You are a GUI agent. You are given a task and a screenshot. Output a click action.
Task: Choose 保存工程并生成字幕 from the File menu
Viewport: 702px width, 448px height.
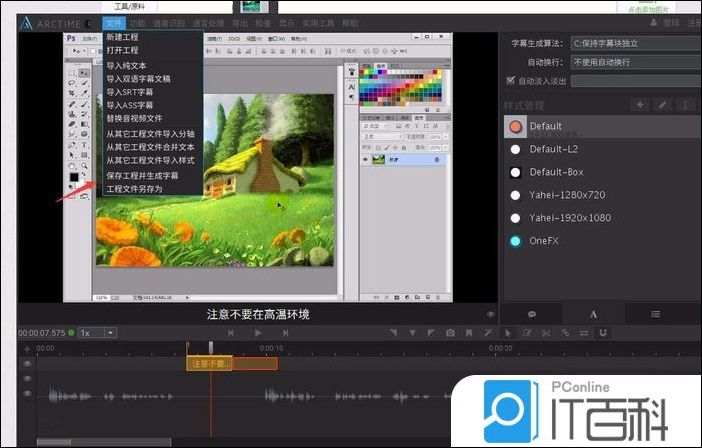tap(142, 175)
